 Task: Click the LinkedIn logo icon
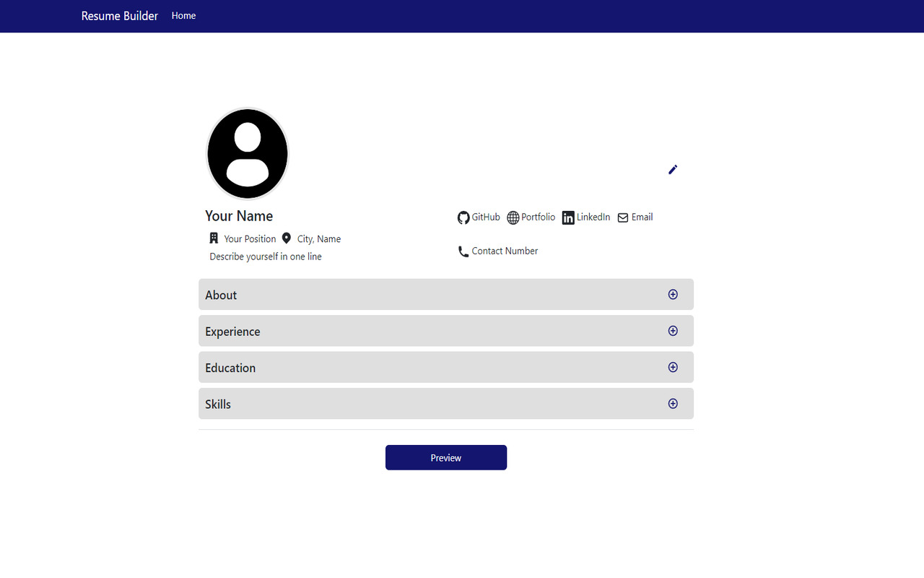point(568,217)
